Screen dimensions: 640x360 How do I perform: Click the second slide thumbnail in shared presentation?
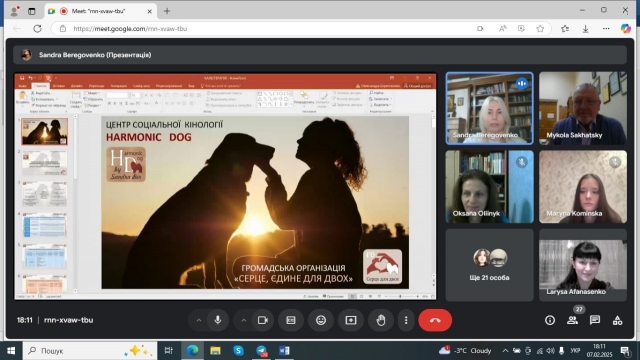click(44, 163)
